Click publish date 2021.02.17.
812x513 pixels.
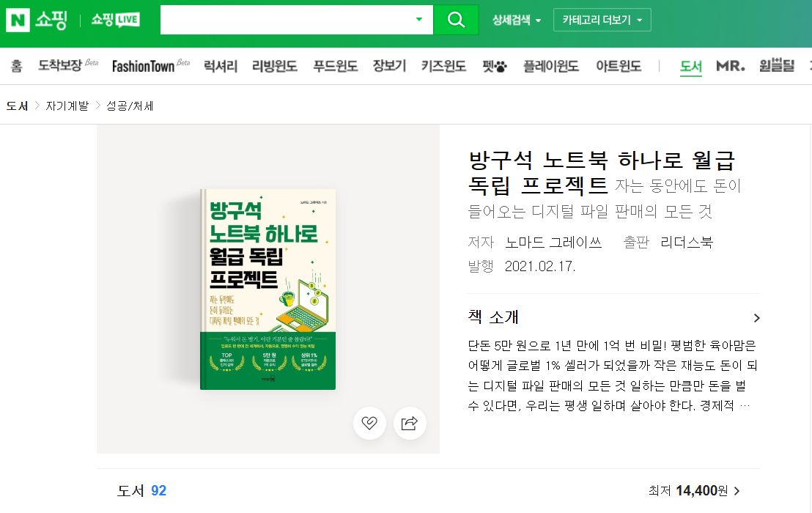(540, 266)
